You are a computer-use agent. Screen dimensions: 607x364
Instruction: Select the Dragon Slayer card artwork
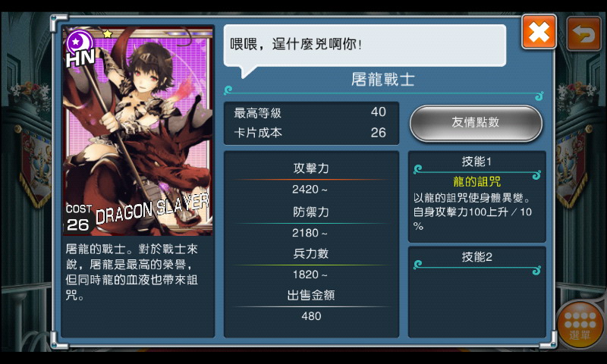(138, 130)
